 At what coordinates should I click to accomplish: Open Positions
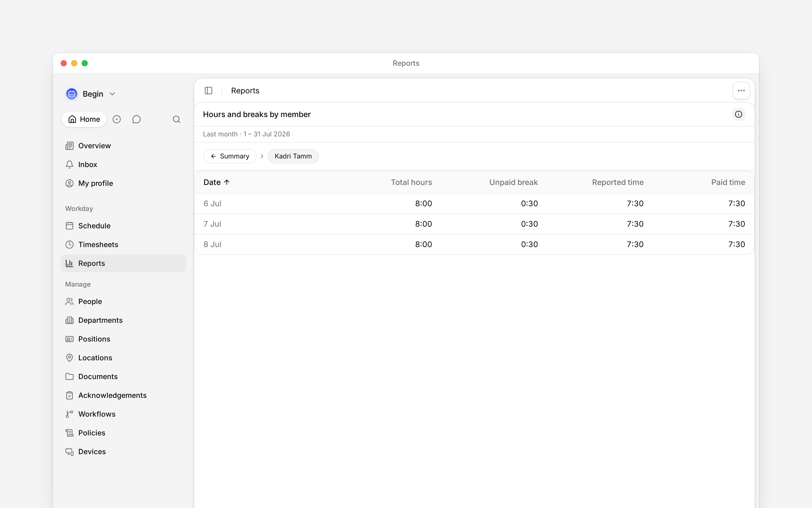[x=124, y=339]
